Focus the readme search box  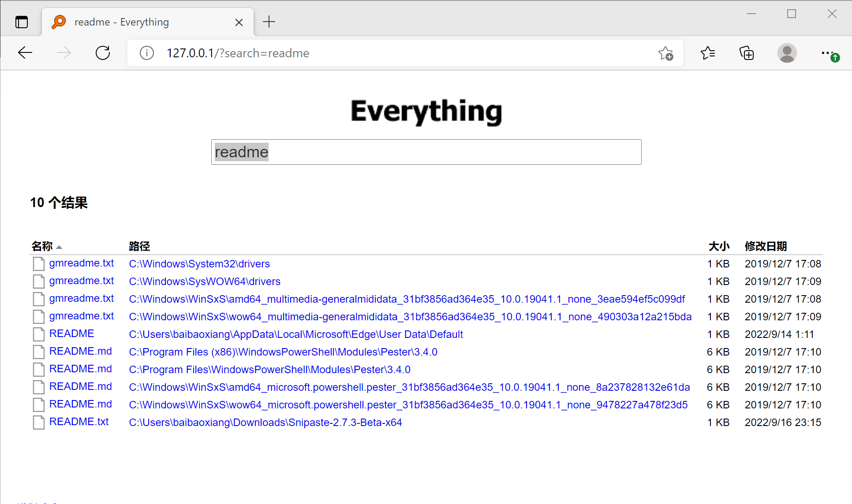click(426, 152)
